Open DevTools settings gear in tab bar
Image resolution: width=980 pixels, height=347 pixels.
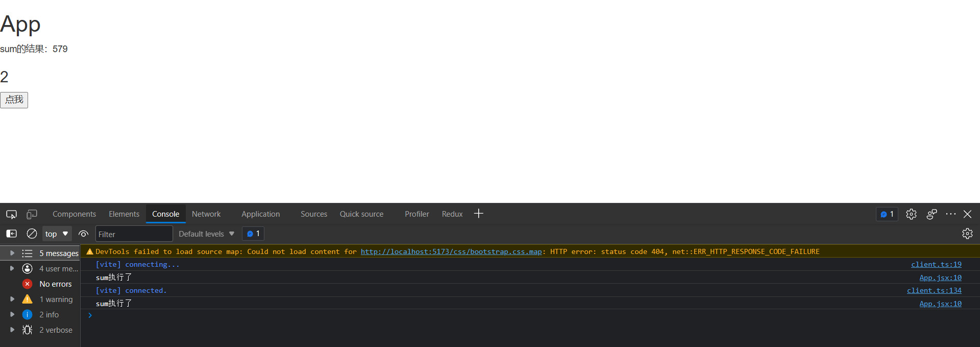click(911, 214)
